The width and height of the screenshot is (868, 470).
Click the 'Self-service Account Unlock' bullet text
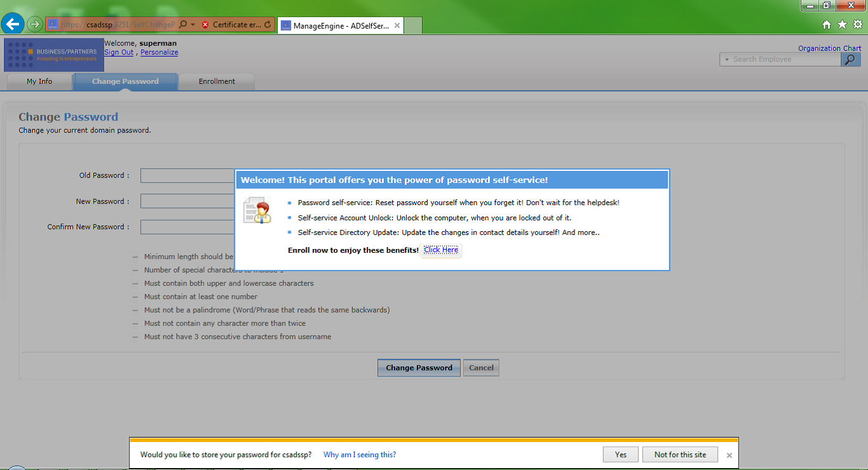pyautogui.click(x=435, y=218)
